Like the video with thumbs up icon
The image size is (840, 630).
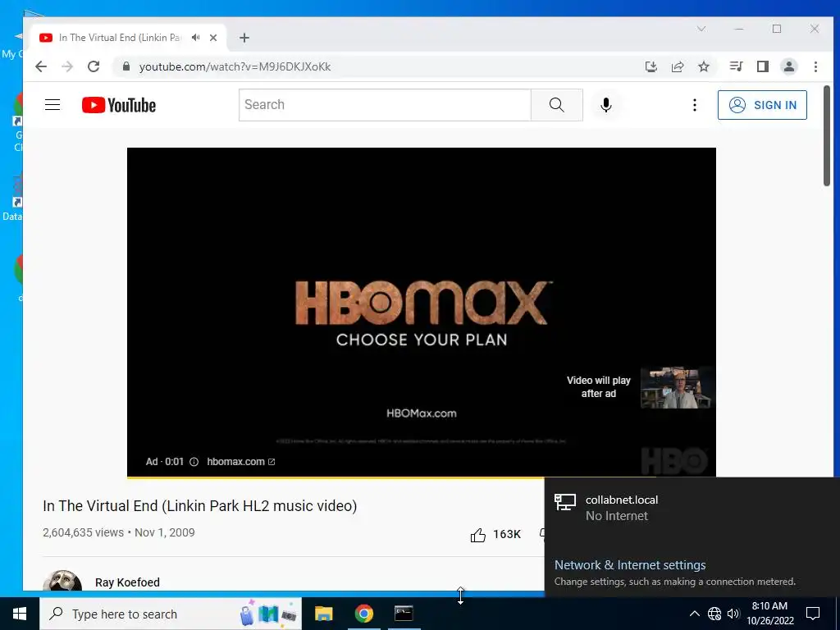point(478,534)
